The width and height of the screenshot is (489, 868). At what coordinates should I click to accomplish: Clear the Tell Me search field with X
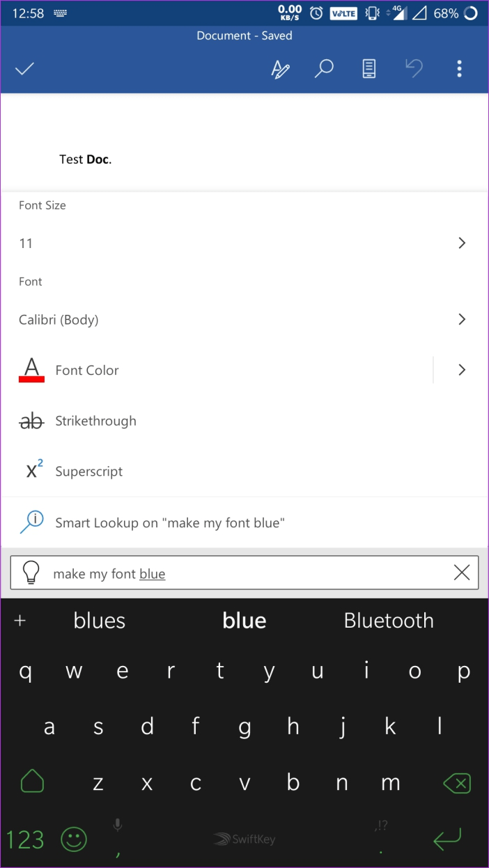461,571
